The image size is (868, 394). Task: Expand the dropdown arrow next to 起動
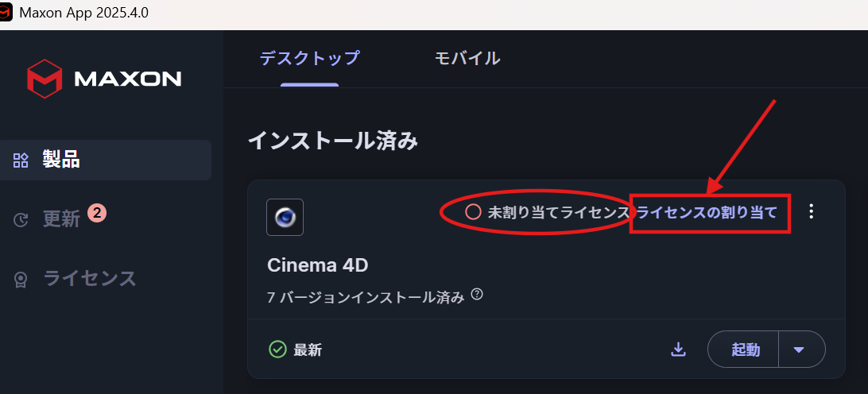pos(798,350)
